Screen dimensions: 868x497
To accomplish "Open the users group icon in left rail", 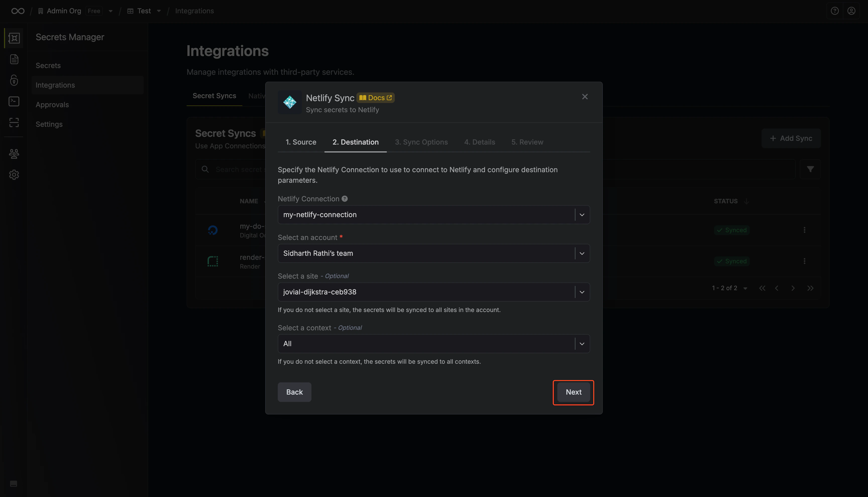I will click(x=14, y=154).
